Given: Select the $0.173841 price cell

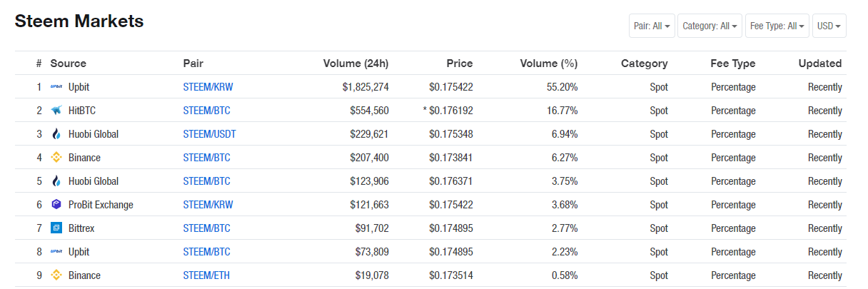Looking at the screenshot, I should point(451,158).
